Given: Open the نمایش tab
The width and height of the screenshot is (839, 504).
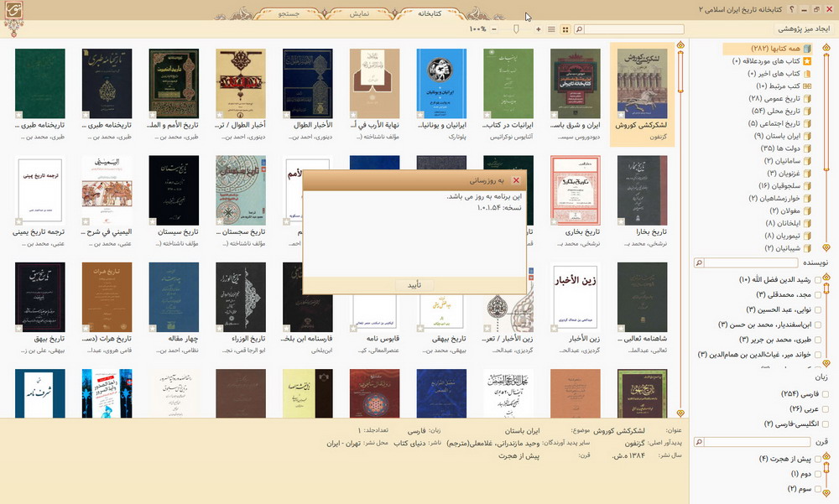Looking at the screenshot, I should click(359, 13).
